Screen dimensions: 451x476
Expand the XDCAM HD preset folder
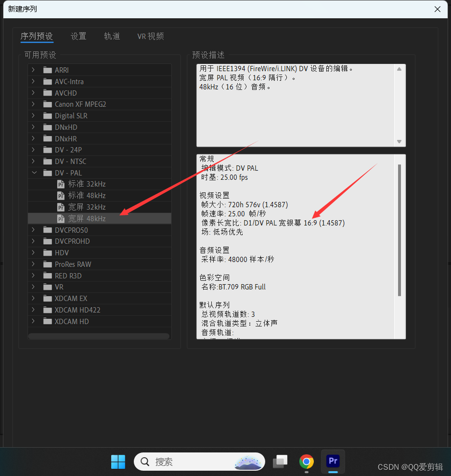click(x=33, y=321)
